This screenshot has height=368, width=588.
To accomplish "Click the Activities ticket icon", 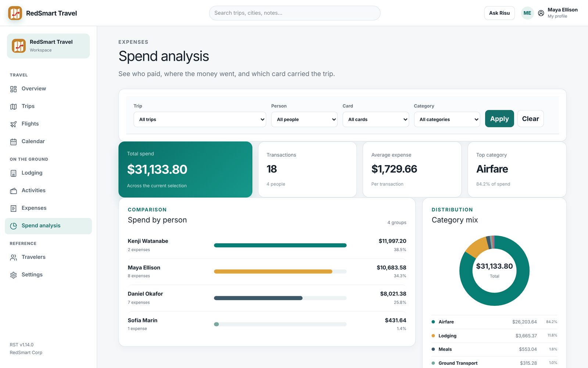I will 14,191.
